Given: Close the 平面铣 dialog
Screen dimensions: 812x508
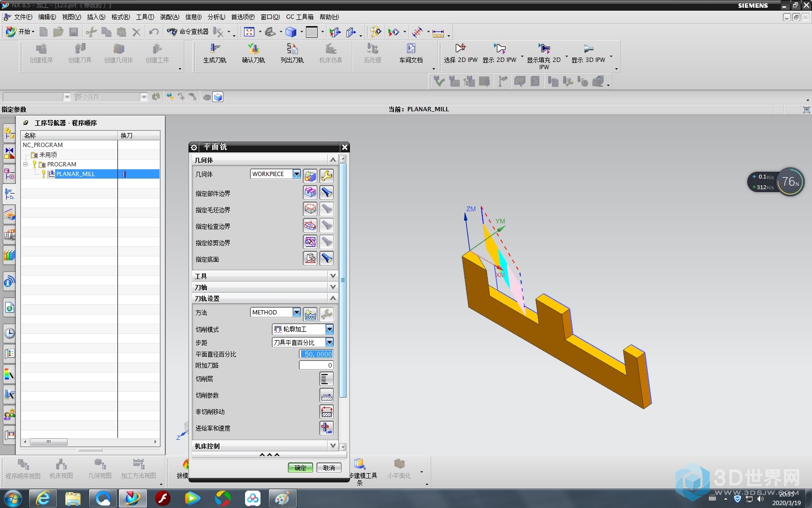Looking at the screenshot, I should (344, 147).
